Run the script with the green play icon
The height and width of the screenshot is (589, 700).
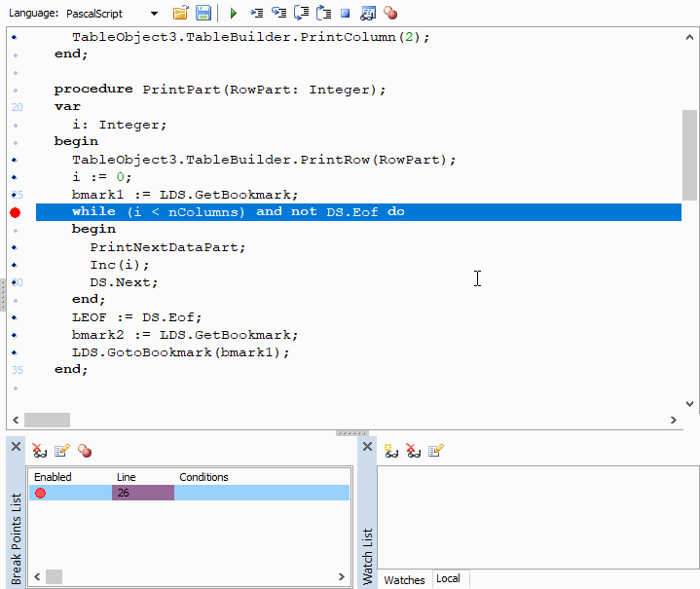coord(233,14)
